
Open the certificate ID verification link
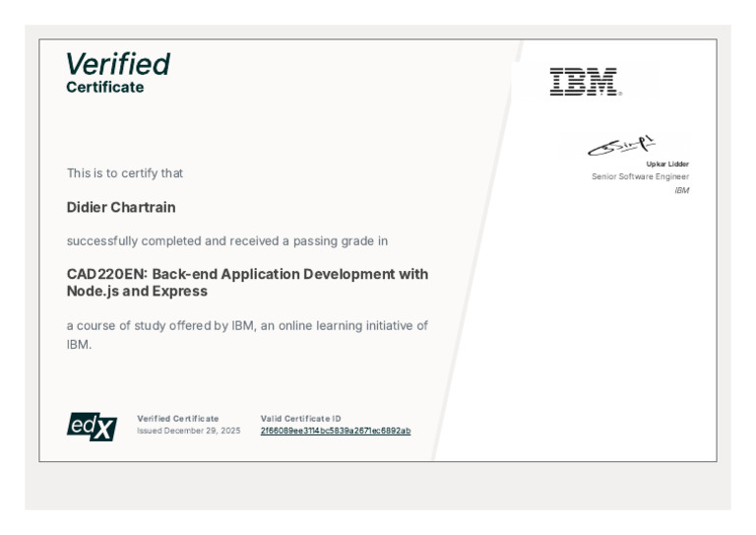(x=336, y=431)
